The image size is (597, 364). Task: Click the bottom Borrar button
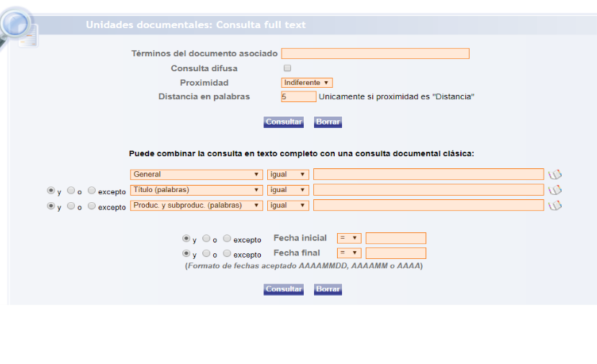coord(328,289)
